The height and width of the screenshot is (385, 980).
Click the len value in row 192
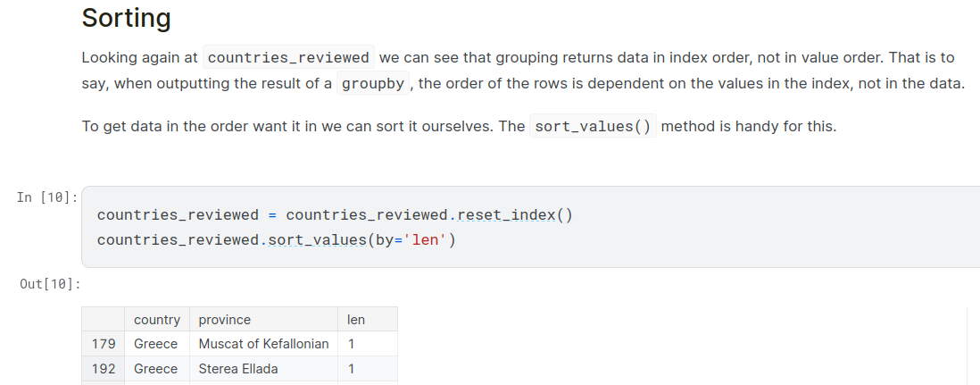click(x=352, y=369)
